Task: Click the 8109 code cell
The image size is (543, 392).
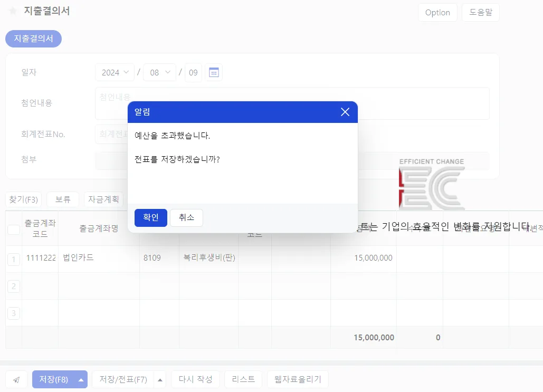Action: [x=159, y=258]
